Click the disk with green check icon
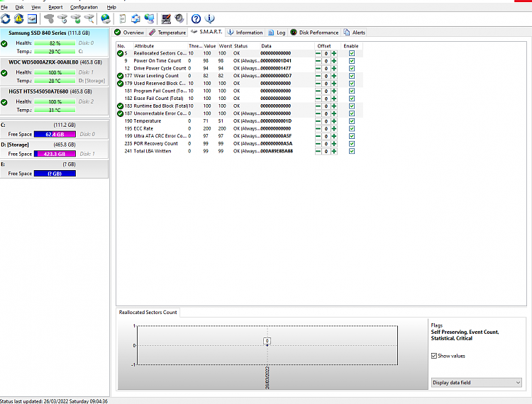 point(76,18)
